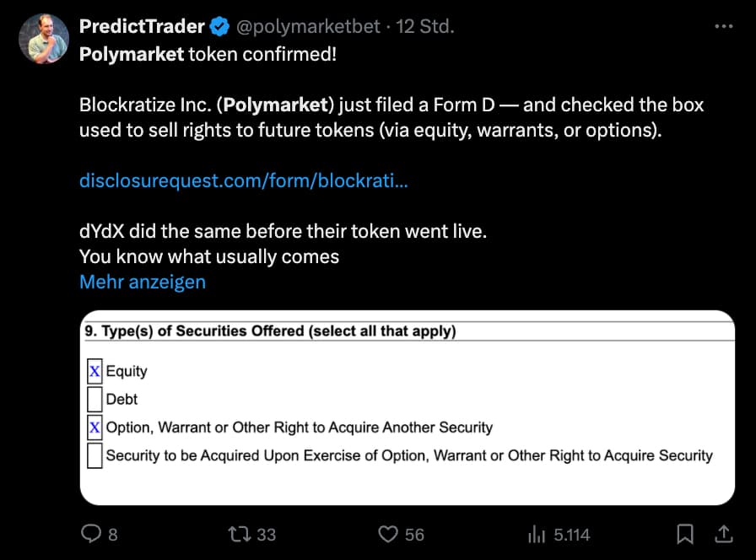View the post analytics

coord(537,535)
